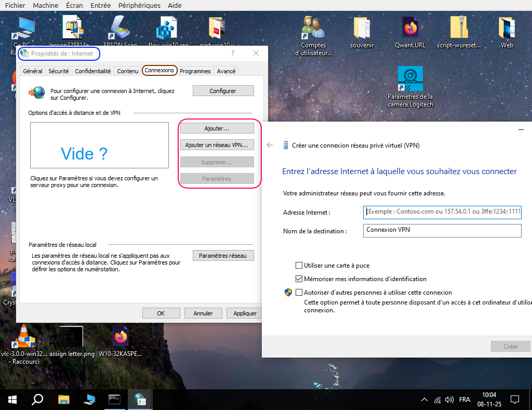Viewport: 532px width, 410px height.
Task: Click the Configurer button
Action: [223, 90]
